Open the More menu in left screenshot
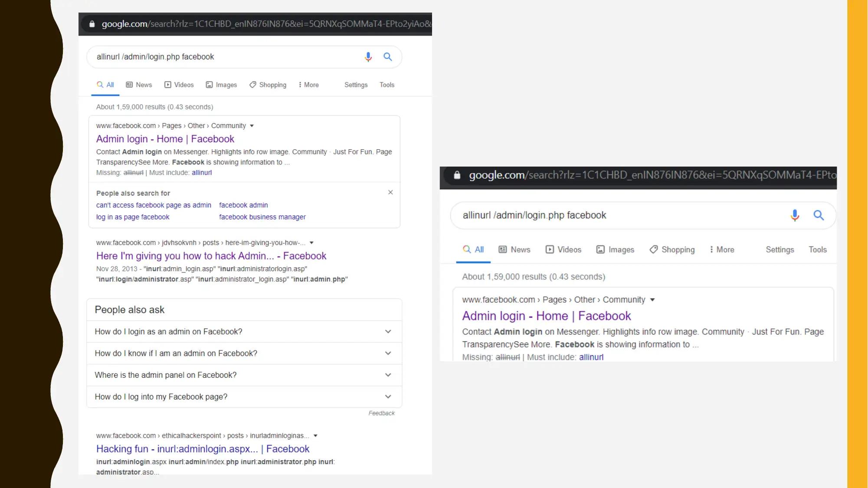Image resolution: width=868 pixels, height=488 pixels. point(308,85)
